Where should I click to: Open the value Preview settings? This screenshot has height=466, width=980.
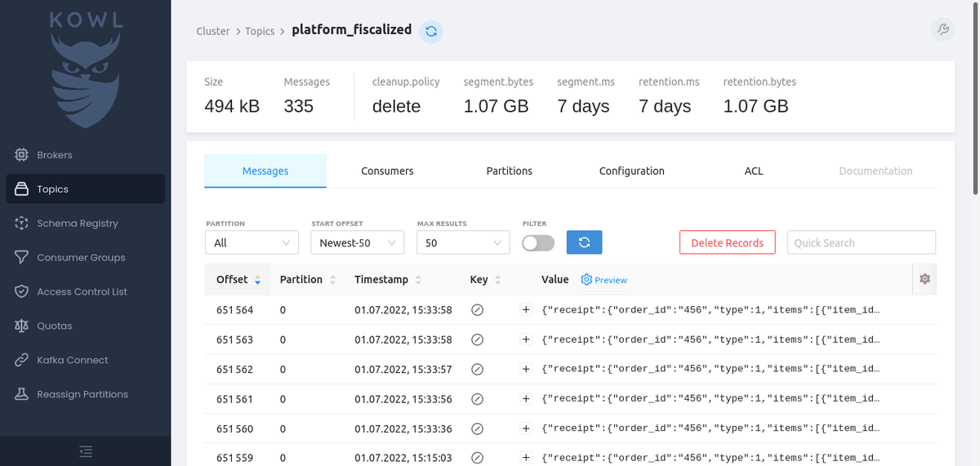[x=604, y=280]
